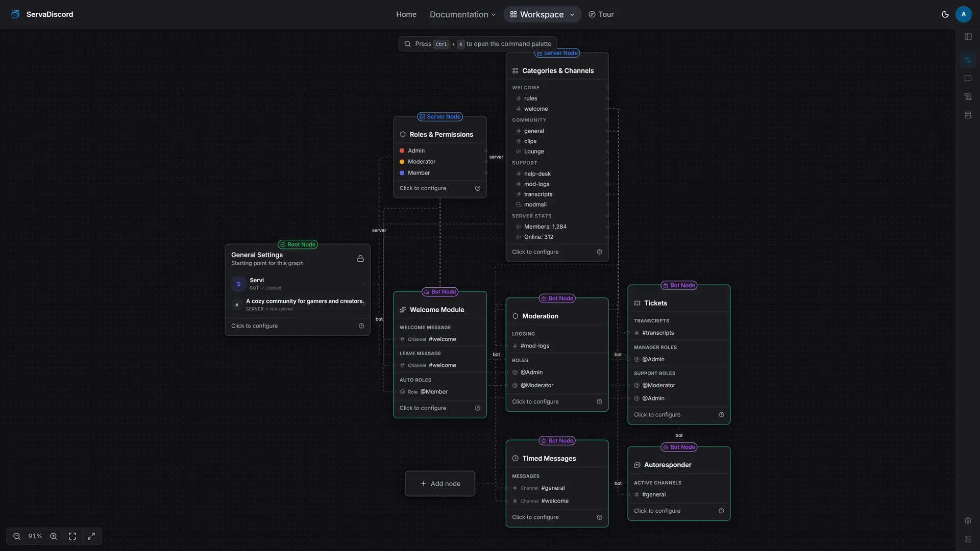Open the Documentation dropdown
The height and width of the screenshot is (551, 980).
[x=462, y=14]
